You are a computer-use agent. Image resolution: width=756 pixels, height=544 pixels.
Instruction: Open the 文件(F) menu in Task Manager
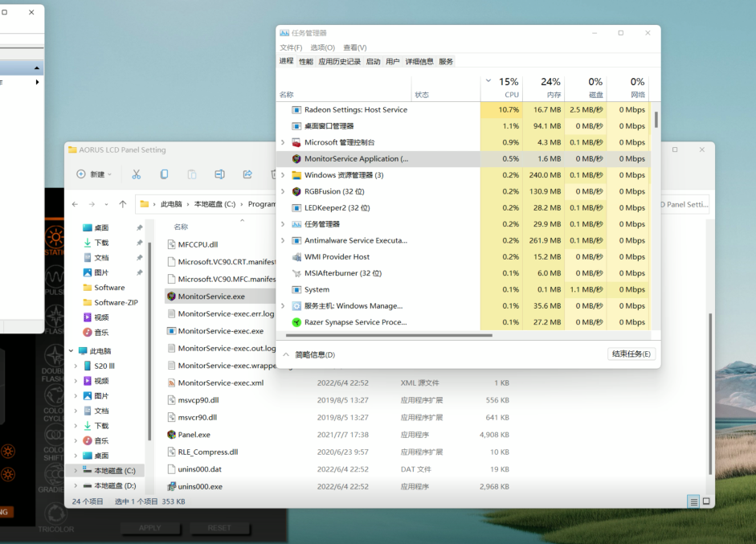click(x=291, y=47)
